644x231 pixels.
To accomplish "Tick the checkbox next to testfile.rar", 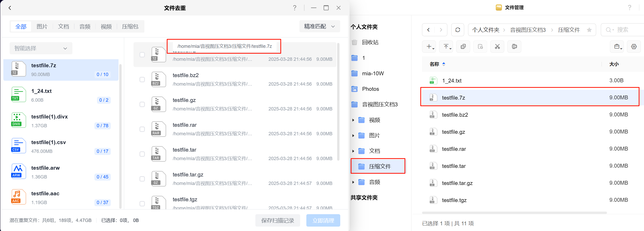I will 142,129.
